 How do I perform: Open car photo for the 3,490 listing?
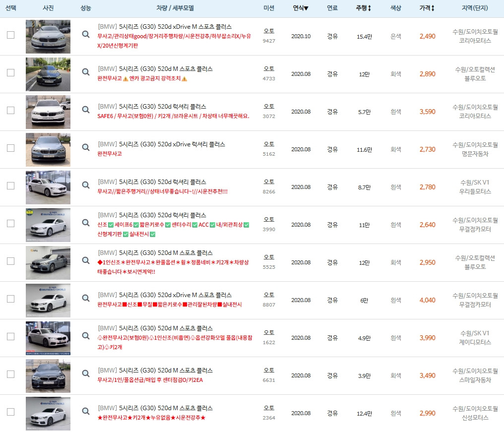point(48,376)
